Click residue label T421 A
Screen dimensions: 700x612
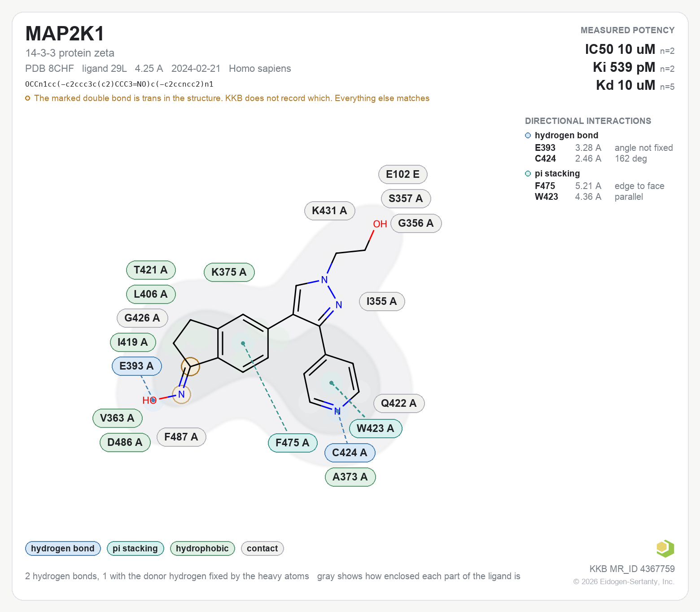[151, 270]
